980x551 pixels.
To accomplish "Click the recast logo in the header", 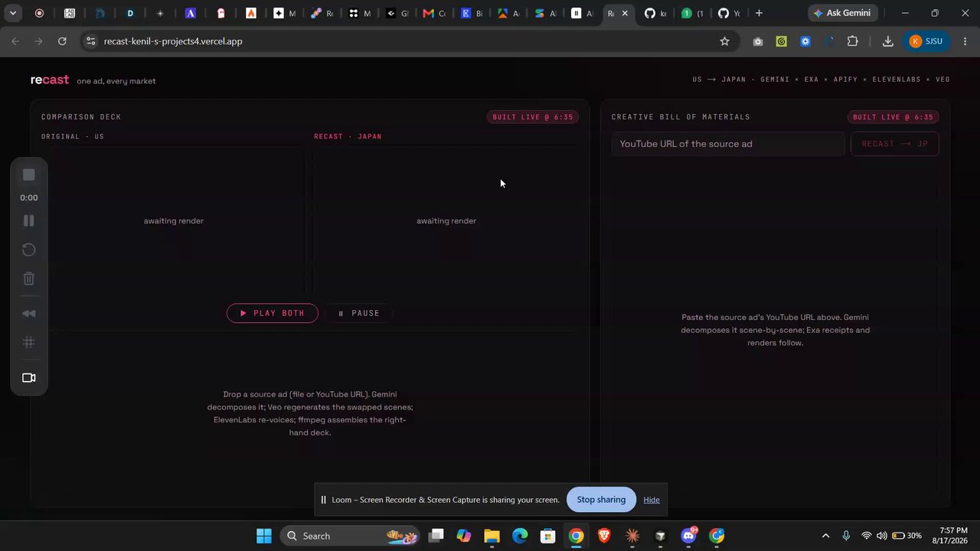I will (x=50, y=80).
